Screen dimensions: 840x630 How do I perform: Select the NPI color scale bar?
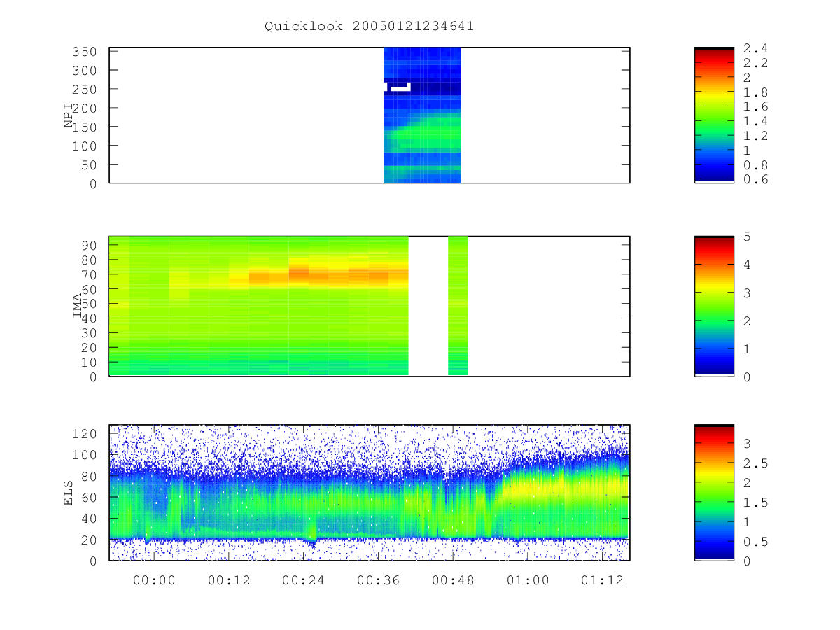point(714,115)
